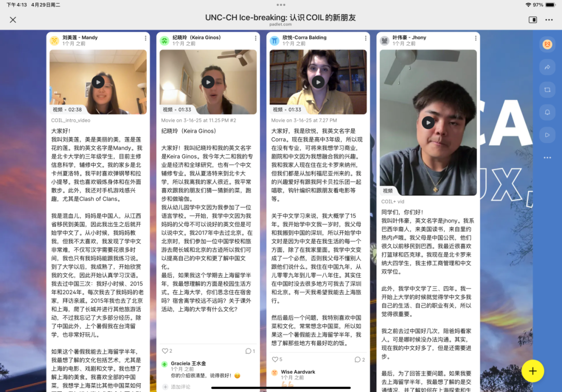The width and height of the screenshot is (562, 392).
Task: Click the share arrow in right sidebar
Action: tap(547, 67)
